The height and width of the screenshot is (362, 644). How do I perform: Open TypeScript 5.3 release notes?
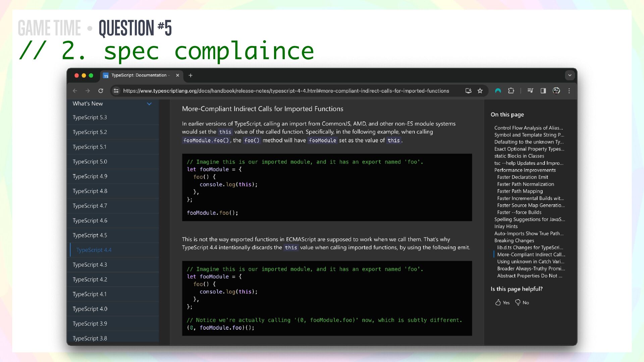pyautogui.click(x=90, y=118)
